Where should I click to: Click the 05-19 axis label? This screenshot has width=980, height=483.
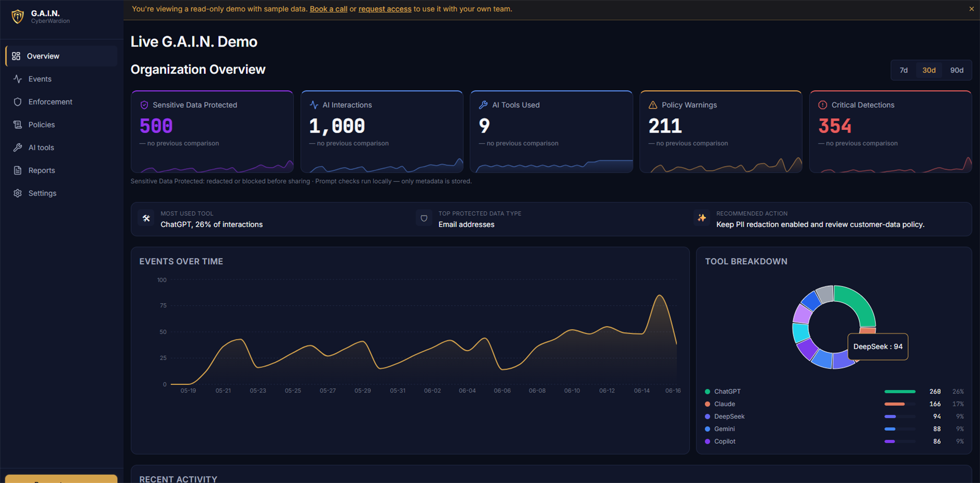click(188, 391)
